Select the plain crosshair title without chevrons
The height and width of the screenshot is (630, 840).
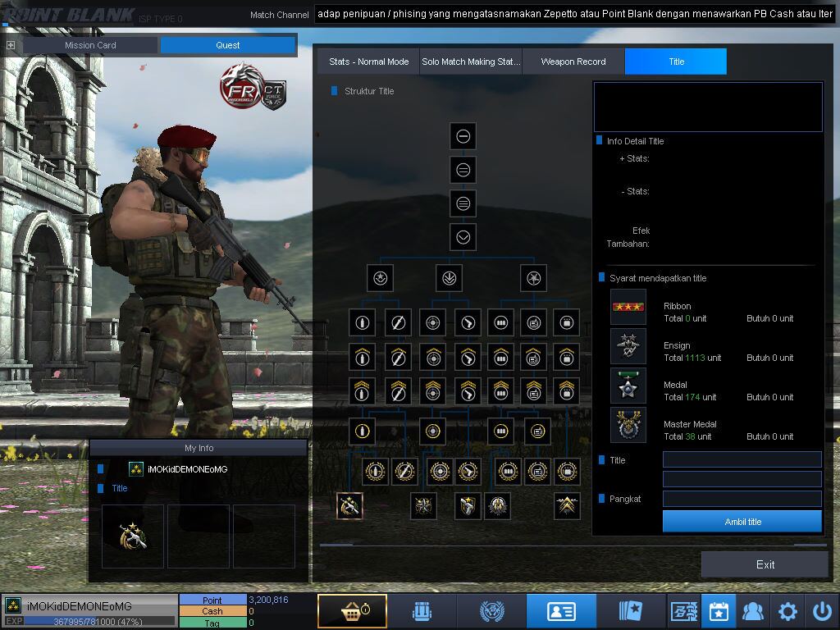[433, 322]
